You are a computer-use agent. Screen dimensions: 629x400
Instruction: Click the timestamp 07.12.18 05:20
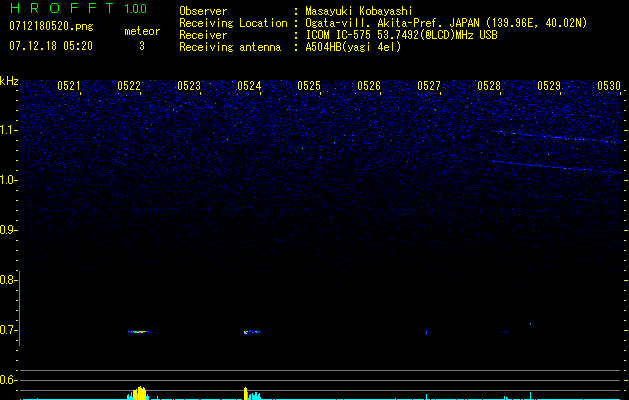point(51,46)
